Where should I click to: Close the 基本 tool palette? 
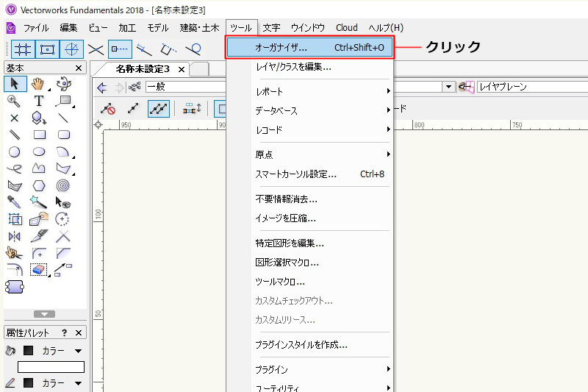coord(79,68)
